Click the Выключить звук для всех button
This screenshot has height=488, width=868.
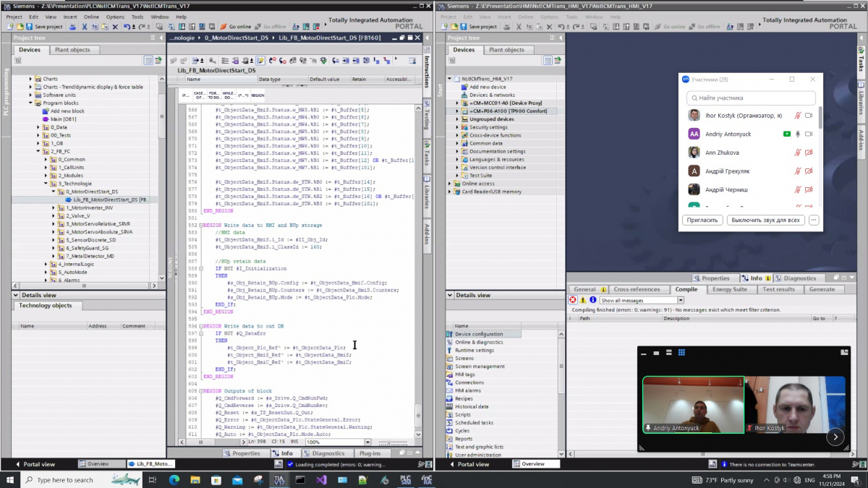tap(765, 220)
